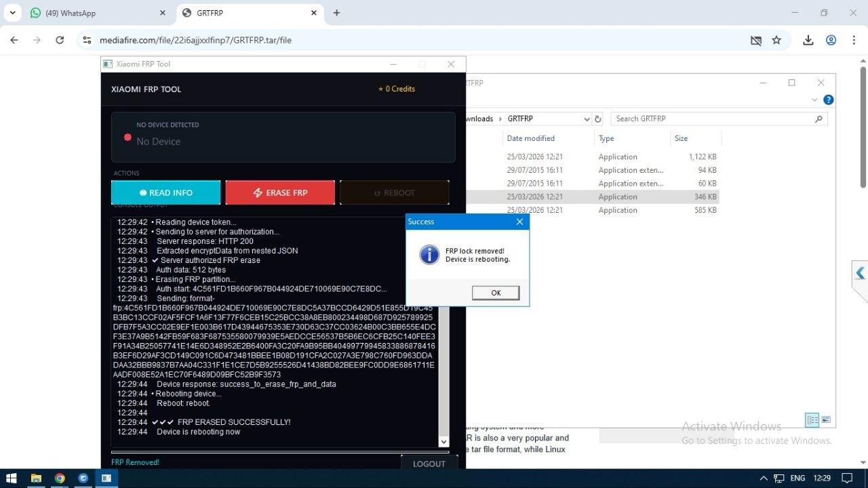
Task: Click console scrollbar down arrow
Action: (444, 441)
